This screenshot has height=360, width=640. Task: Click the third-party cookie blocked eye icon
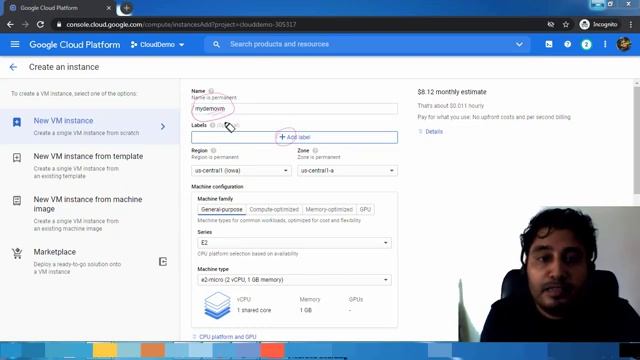tap(551, 24)
